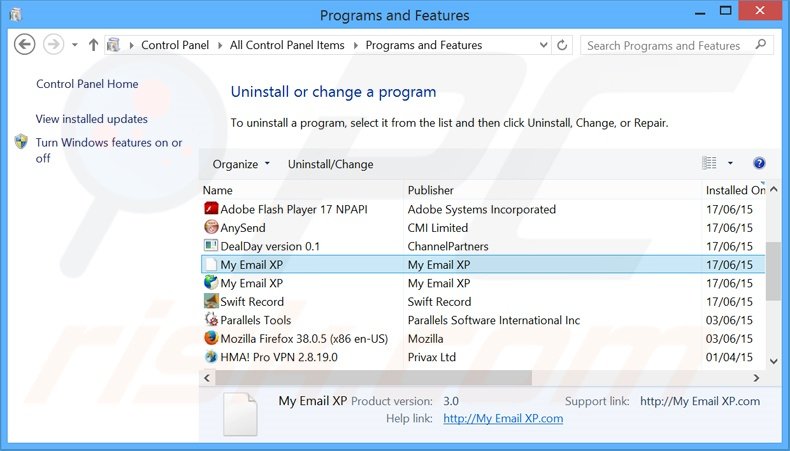Select the DealDay version 0.1 icon
The height and width of the screenshot is (451, 790).
[211, 246]
